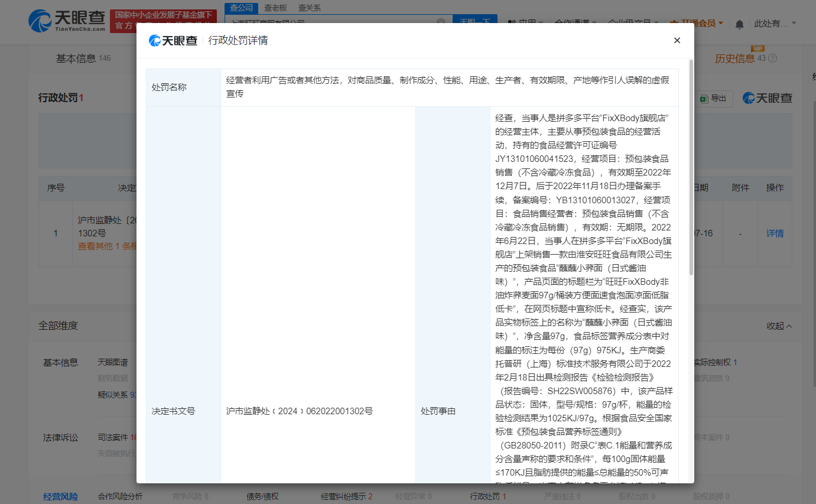Open 详情 for penalty record 1
This screenshot has width=816, height=504.
pos(775,233)
